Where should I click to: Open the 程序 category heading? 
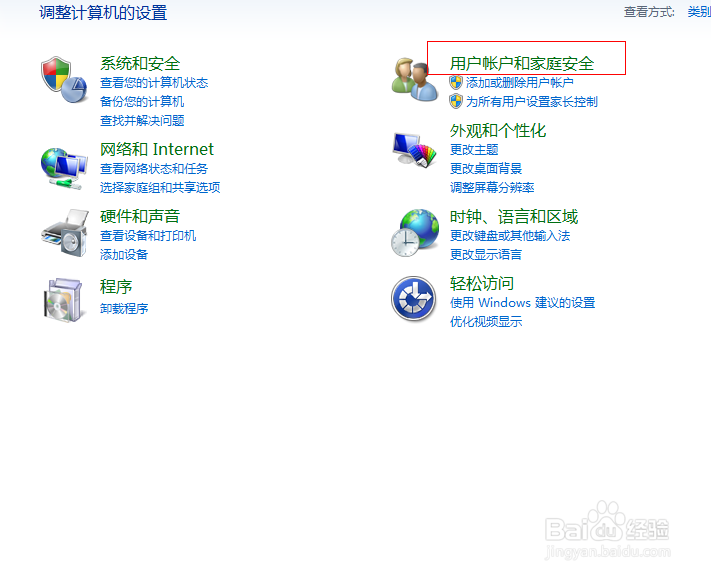tap(116, 287)
